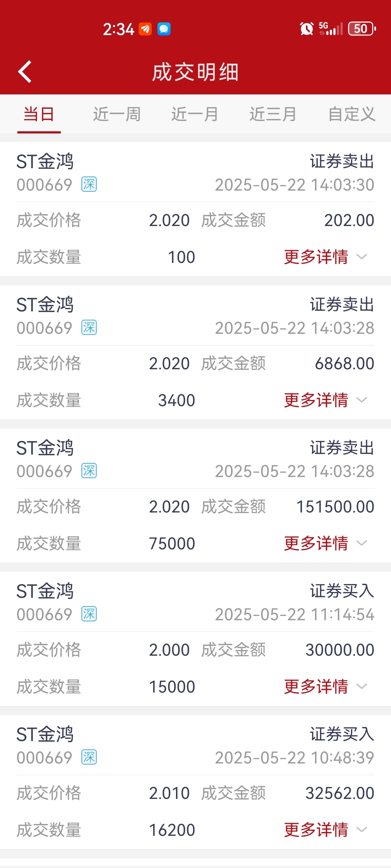Tap the 深 exchange badge on 14:03:30 trade
Image resolution: width=391 pixels, height=868 pixels.
[89, 184]
